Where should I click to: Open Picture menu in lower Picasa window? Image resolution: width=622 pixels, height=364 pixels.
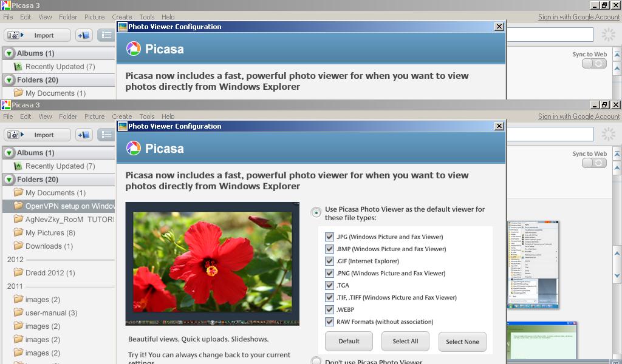pyautogui.click(x=94, y=116)
